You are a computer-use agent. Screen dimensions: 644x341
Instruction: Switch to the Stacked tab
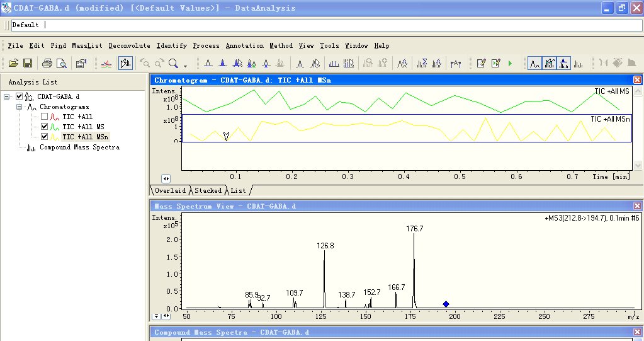pos(208,190)
